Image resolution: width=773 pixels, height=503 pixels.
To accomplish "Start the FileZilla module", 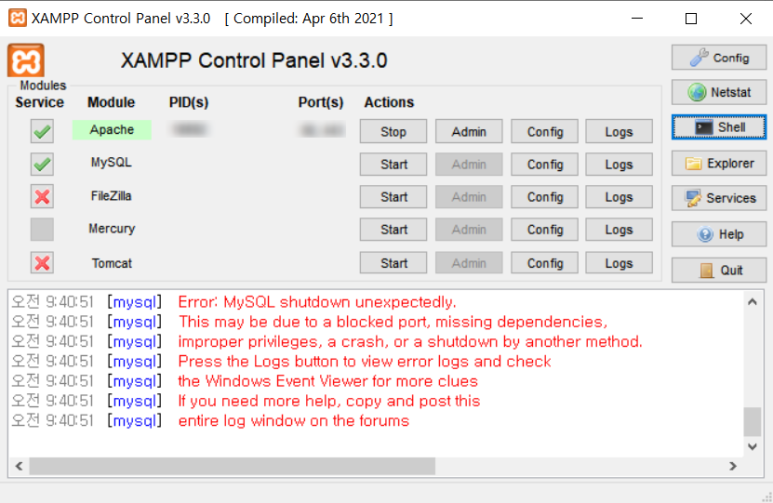I will [x=393, y=197].
